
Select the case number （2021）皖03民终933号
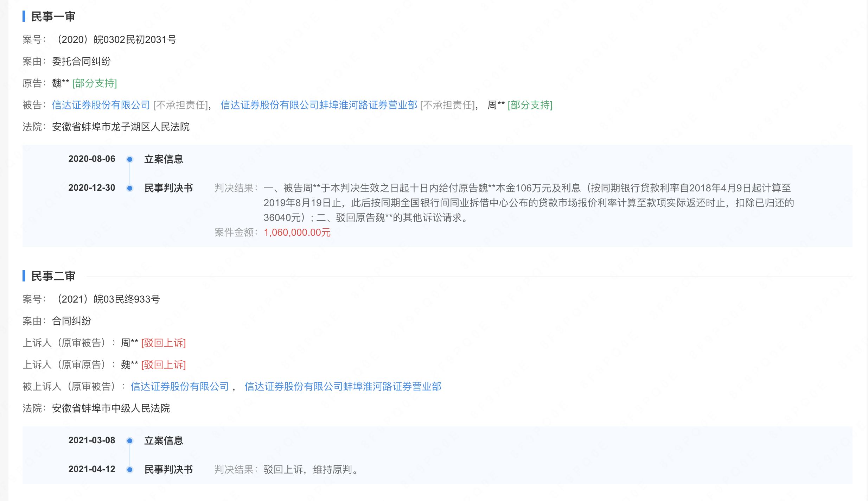tap(109, 299)
